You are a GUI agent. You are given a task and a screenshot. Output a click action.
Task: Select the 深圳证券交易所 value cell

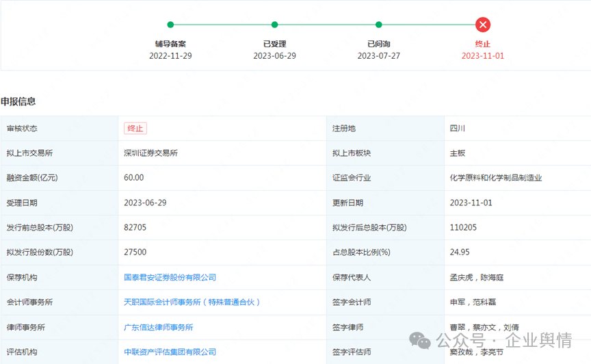[x=150, y=153]
